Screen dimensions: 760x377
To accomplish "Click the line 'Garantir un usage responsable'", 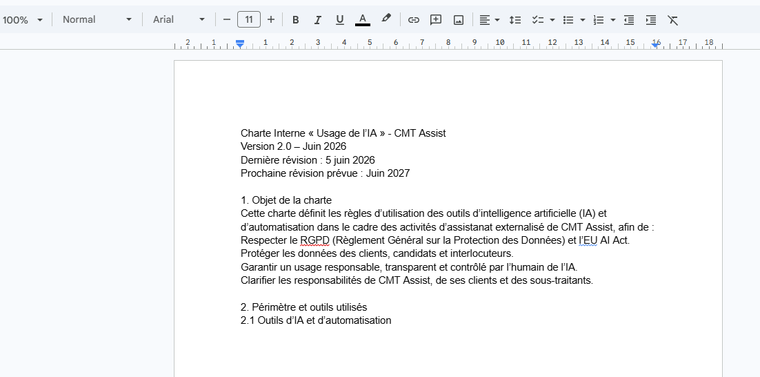I will click(x=409, y=267).
